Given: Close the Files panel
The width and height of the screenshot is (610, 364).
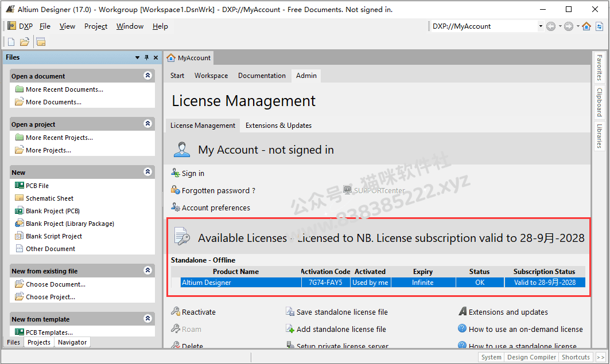Looking at the screenshot, I should 156,57.
